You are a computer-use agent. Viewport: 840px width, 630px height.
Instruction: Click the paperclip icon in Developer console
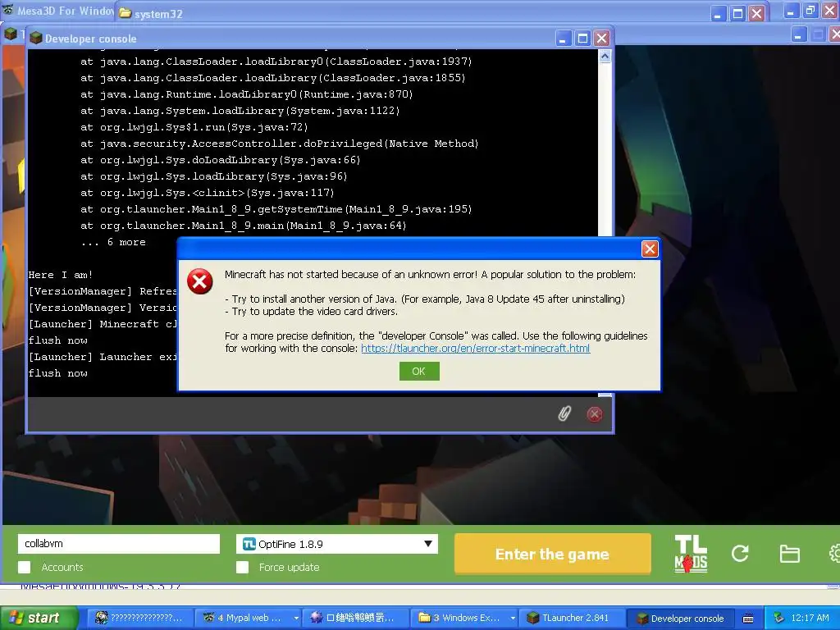click(564, 413)
